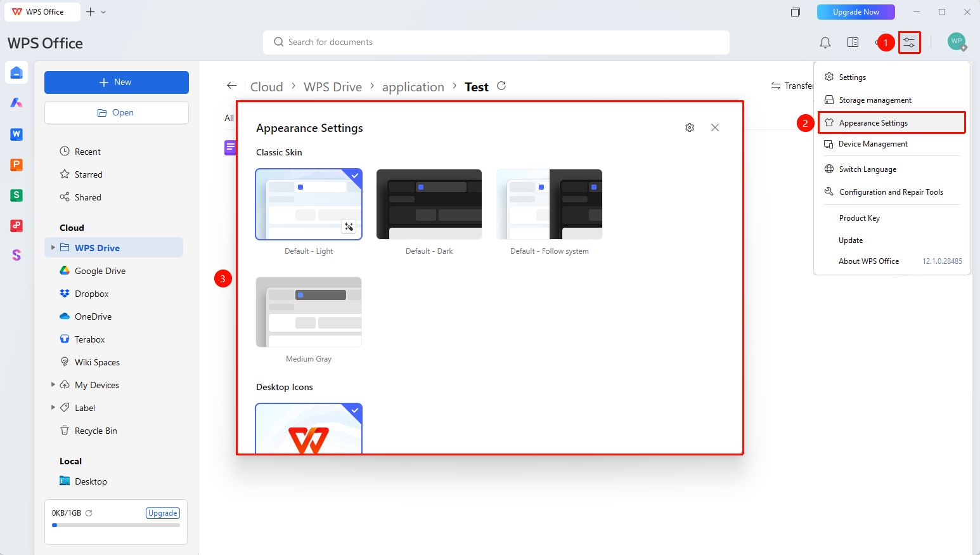Select the Default - Follow system skin
Image resolution: width=980 pixels, height=555 pixels.
pos(550,204)
